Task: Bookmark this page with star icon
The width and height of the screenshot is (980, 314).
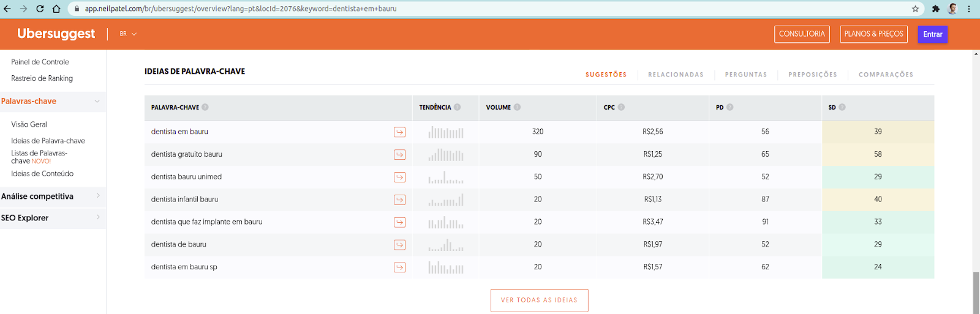Action: pos(915,9)
